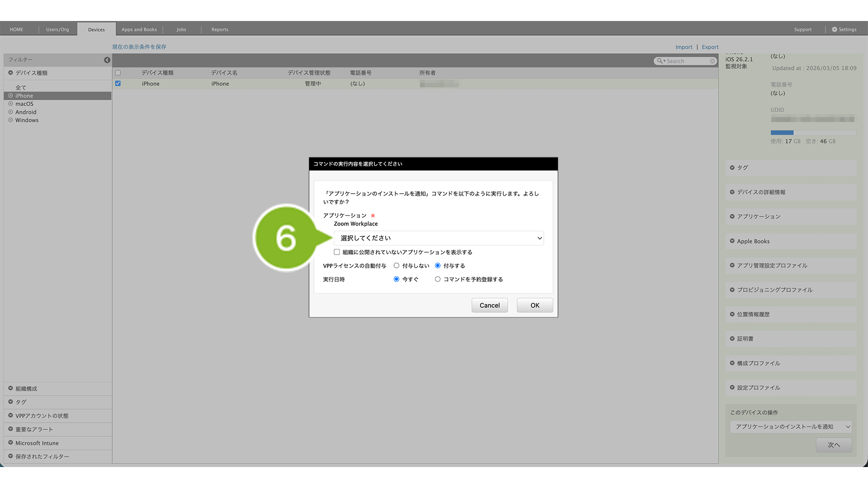Click the Android filter bullet icon
The image size is (868, 488).
[11, 112]
